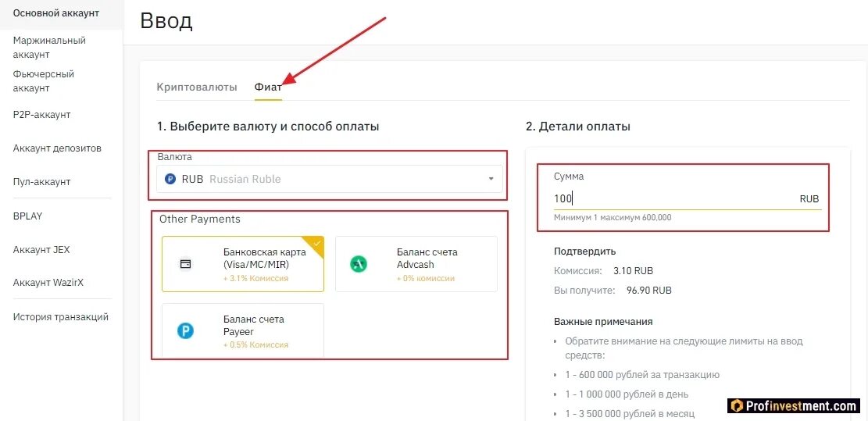
Task: Open Аккаунт депозитов
Action: tap(57, 148)
